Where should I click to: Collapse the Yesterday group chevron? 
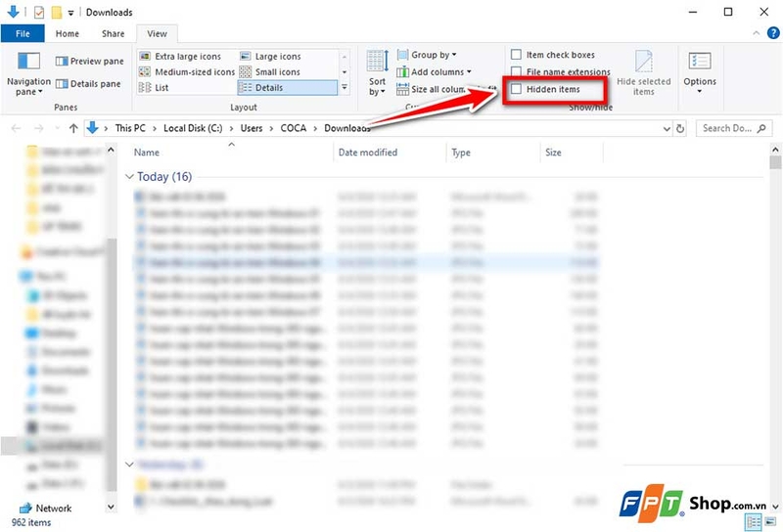click(129, 465)
